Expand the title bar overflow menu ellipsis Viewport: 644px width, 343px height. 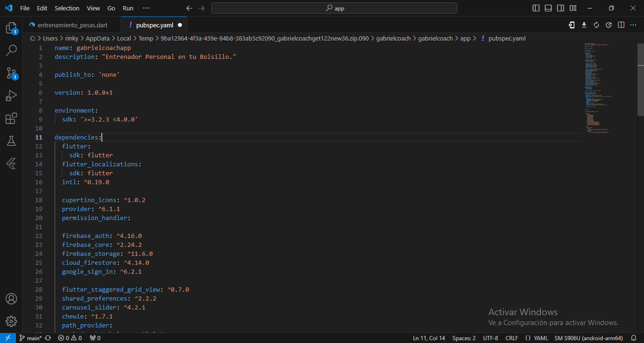pos(146,8)
